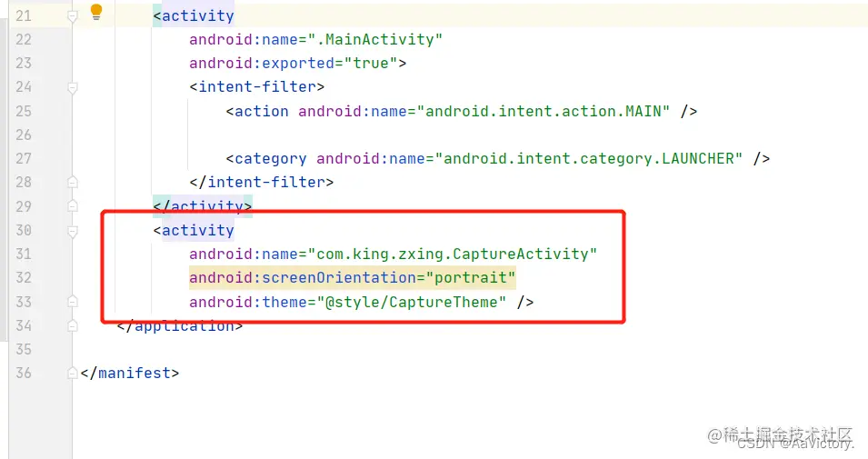Click line number 31 in gutter
This screenshot has width=868, height=459.
click(x=24, y=254)
